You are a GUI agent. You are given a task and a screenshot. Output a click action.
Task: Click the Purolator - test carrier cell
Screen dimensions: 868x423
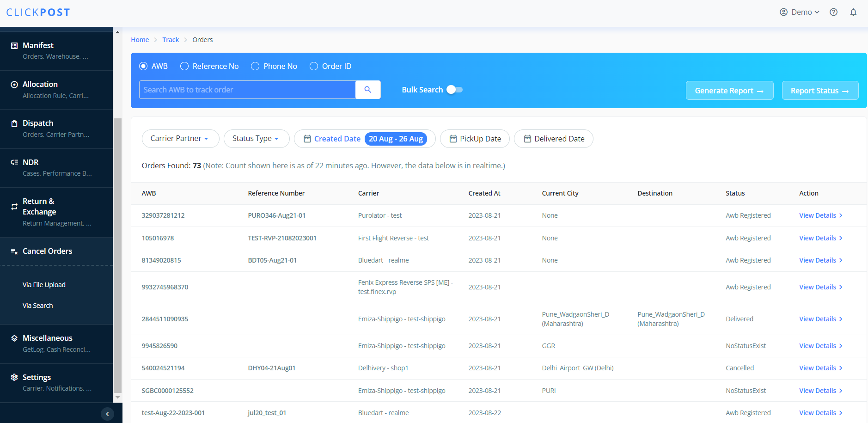click(x=380, y=215)
